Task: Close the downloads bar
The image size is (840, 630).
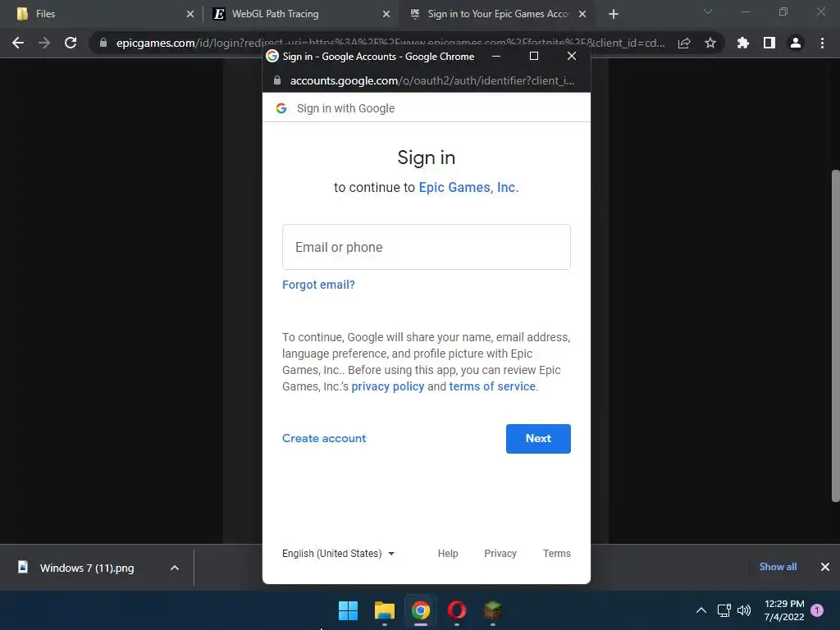Action: tap(825, 567)
